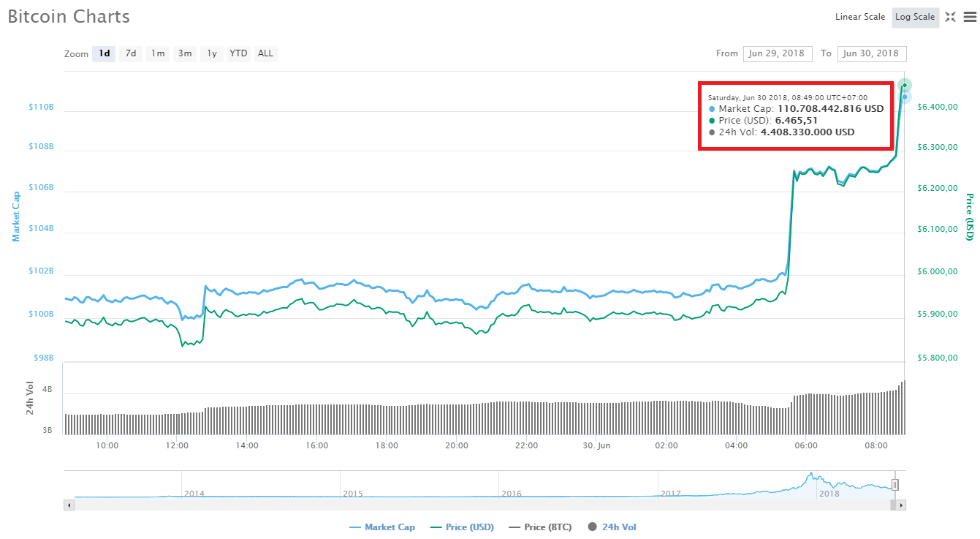View the 3m chart range
This screenshot has height=539, width=980.
coord(184,53)
